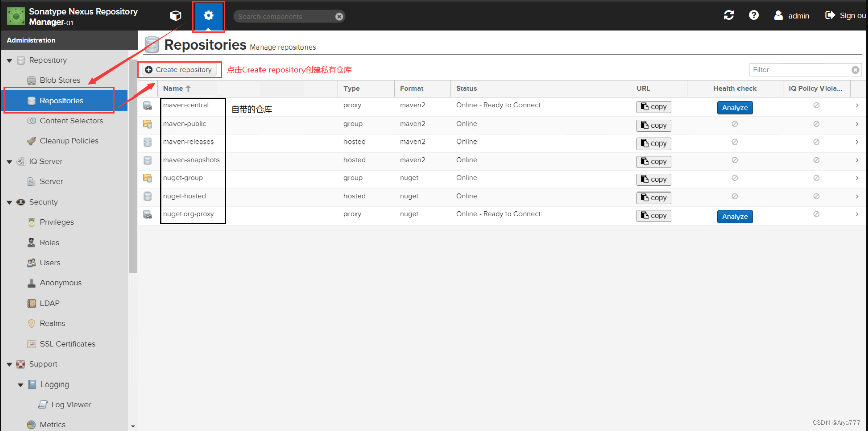The width and height of the screenshot is (868, 431).
Task: Open the Help question mark icon
Action: pyautogui.click(x=754, y=15)
